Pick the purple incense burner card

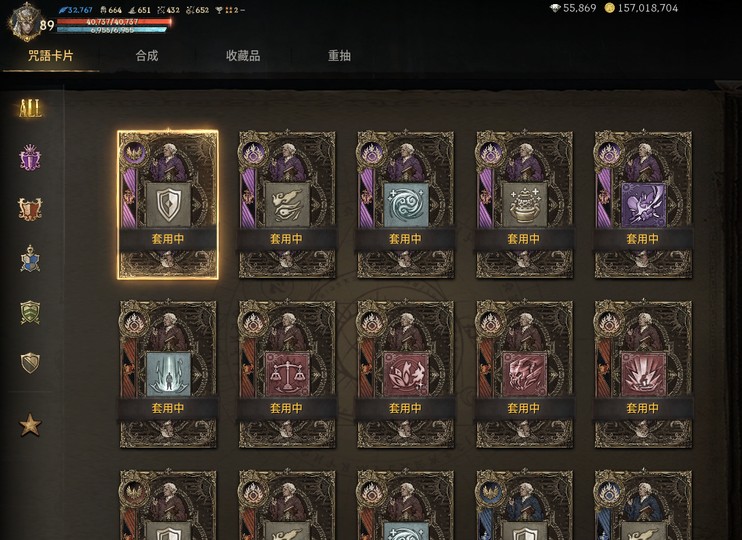coord(524,204)
